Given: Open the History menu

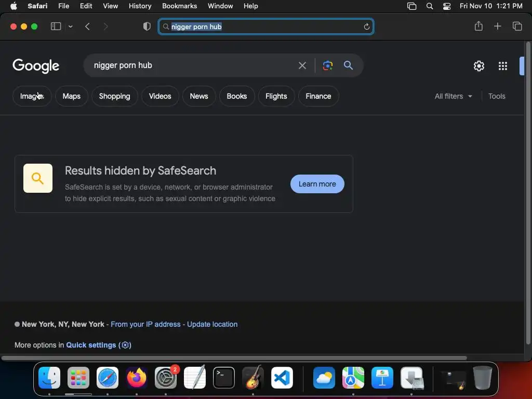Looking at the screenshot, I should click(140, 6).
